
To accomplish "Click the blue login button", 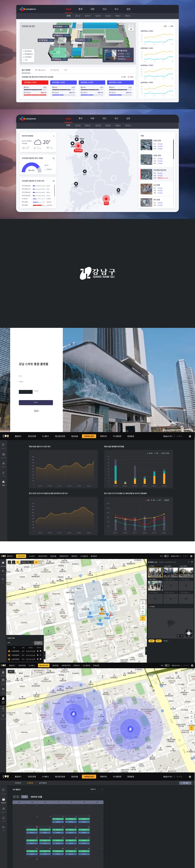I will 36,402.
